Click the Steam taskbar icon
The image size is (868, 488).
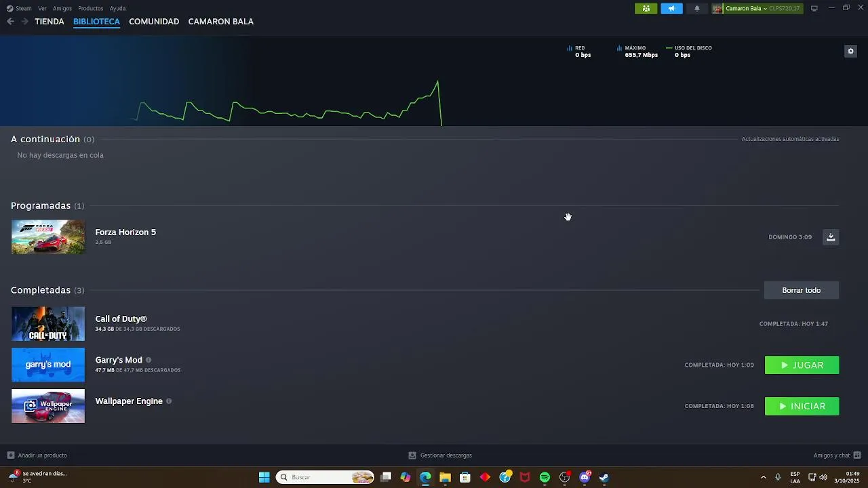tap(604, 477)
